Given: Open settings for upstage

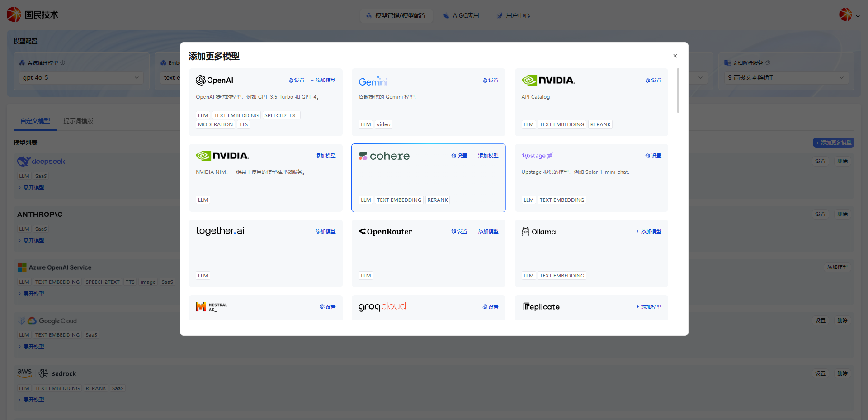Looking at the screenshot, I should click(x=653, y=156).
